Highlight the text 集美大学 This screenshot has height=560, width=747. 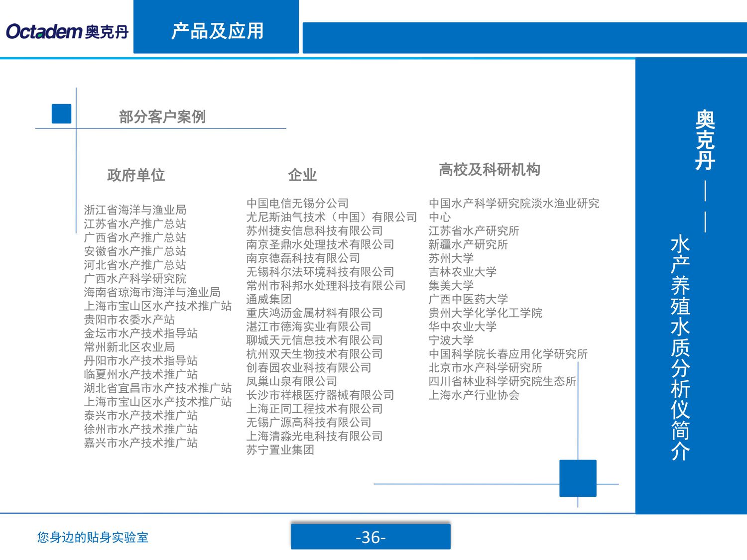coord(451,286)
